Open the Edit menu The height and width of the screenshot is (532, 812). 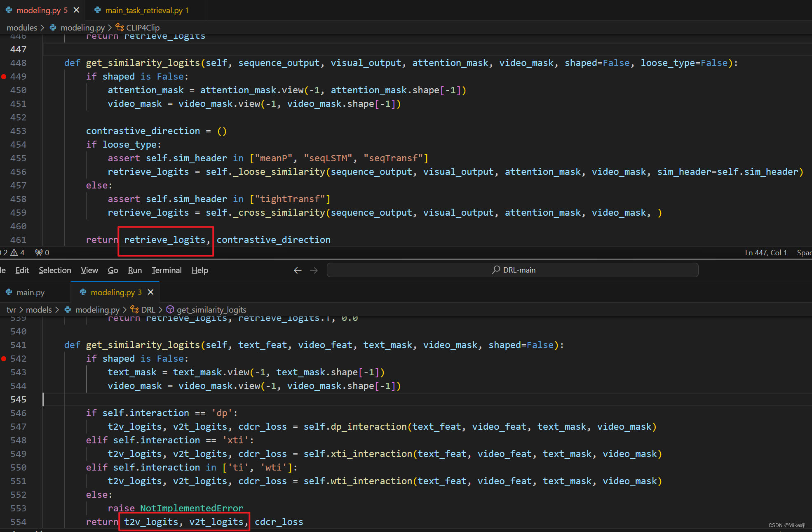point(22,270)
